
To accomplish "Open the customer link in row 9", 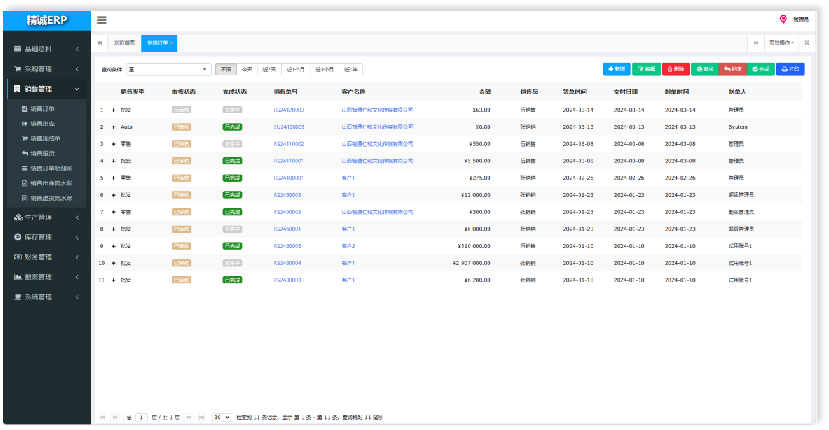I will 348,246.
